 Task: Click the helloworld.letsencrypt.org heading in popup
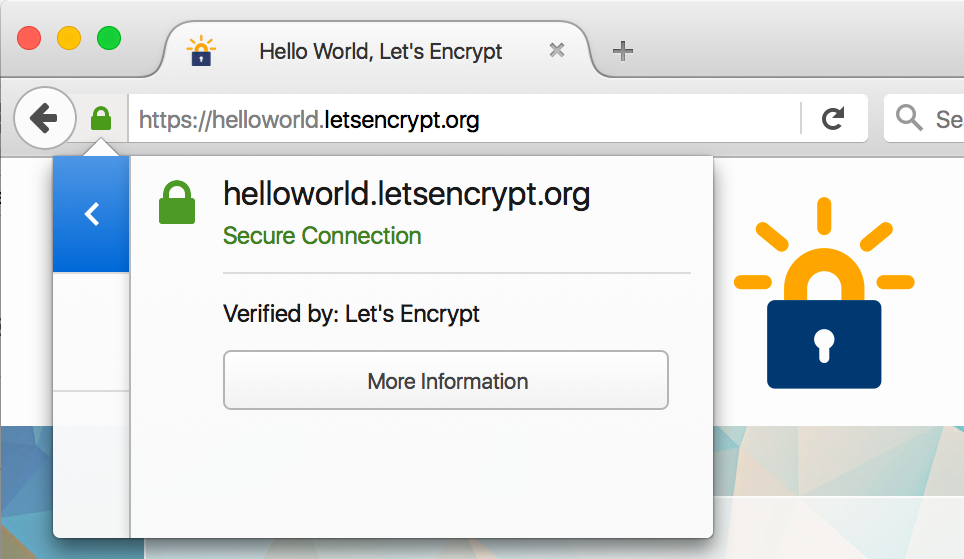[406, 196]
